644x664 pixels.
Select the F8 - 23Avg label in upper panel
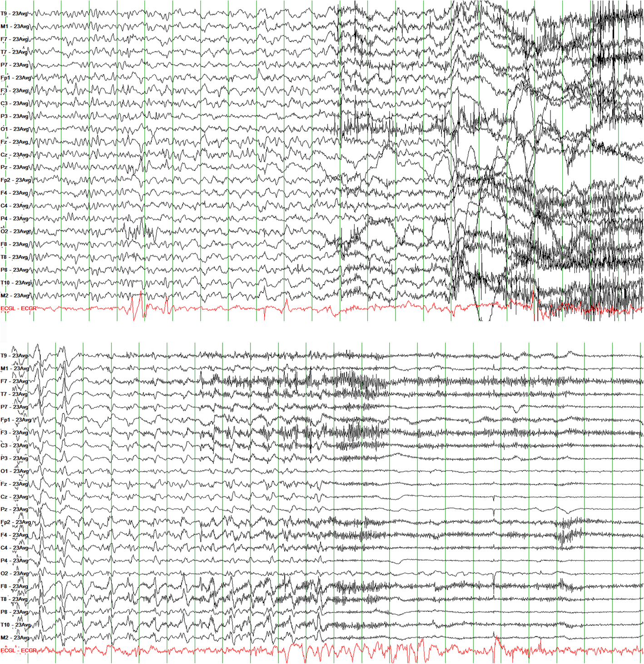(15, 244)
